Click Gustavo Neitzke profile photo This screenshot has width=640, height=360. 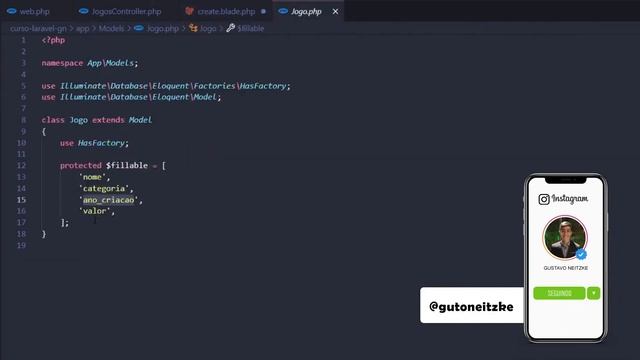click(x=565, y=238)
